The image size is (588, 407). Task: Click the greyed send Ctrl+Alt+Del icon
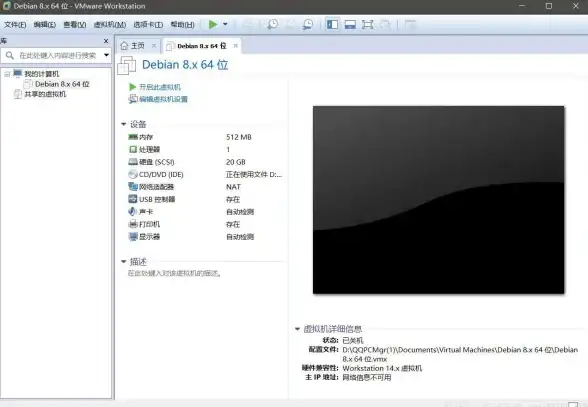tap(248, 24)
